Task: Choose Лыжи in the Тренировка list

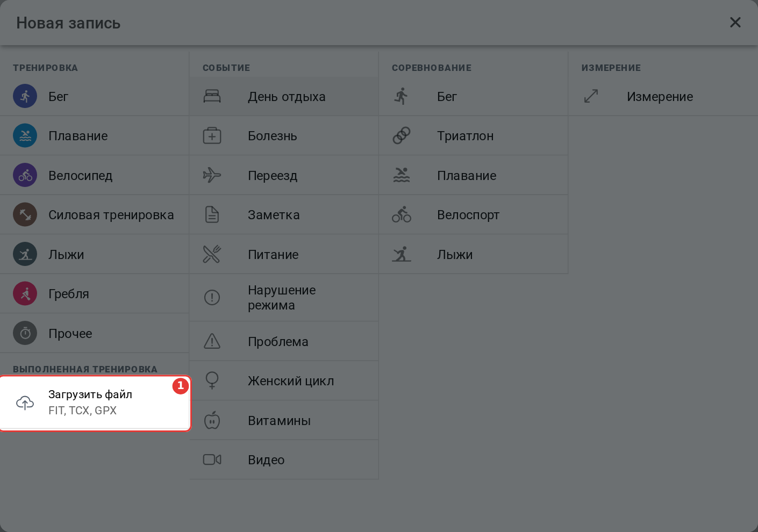Action: 95,254
